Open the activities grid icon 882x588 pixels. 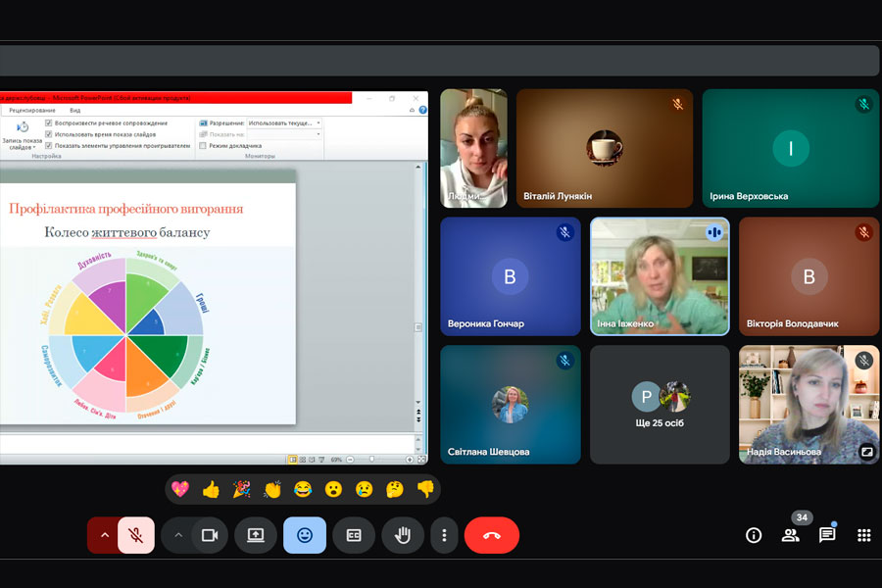pos(864,535)
